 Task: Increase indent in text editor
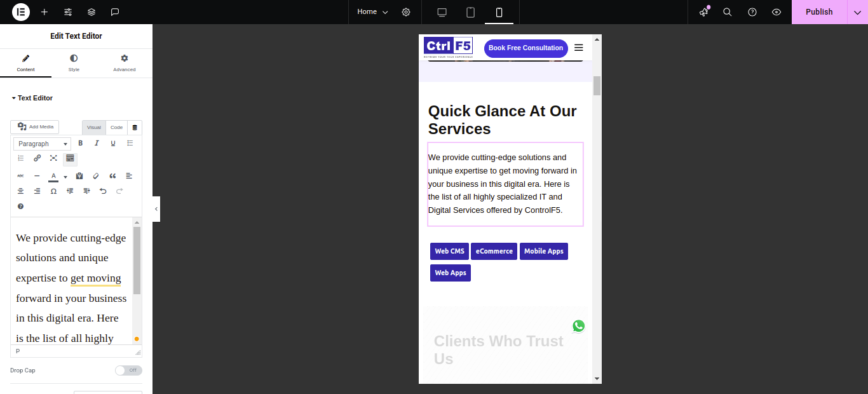[86, 191]
